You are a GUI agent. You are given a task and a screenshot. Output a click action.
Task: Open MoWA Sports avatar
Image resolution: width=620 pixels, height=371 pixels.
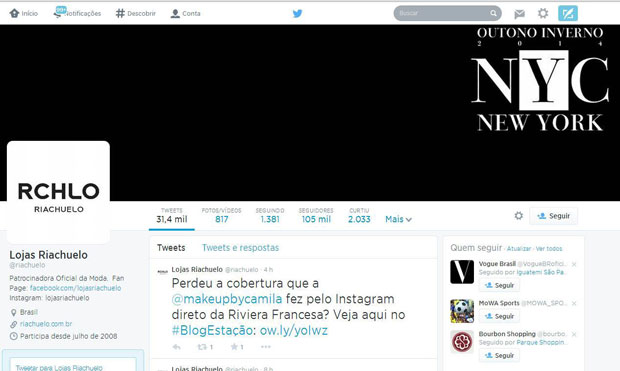462,311
